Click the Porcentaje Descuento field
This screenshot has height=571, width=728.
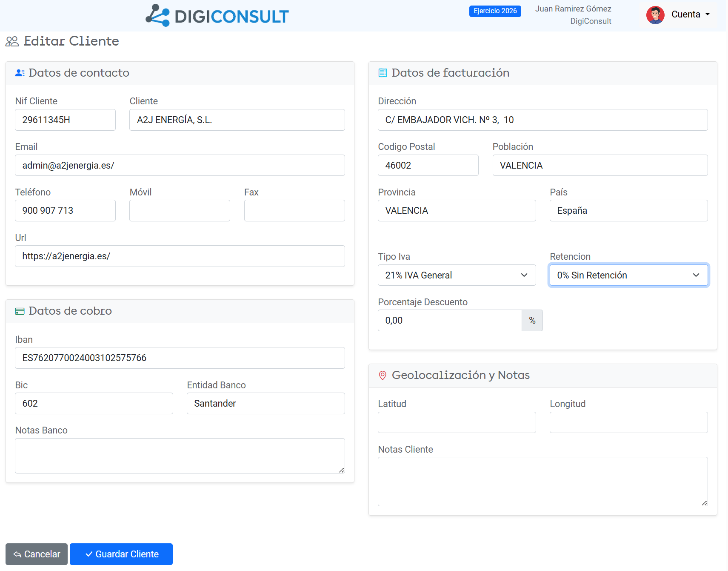click(x=450, y=321)
